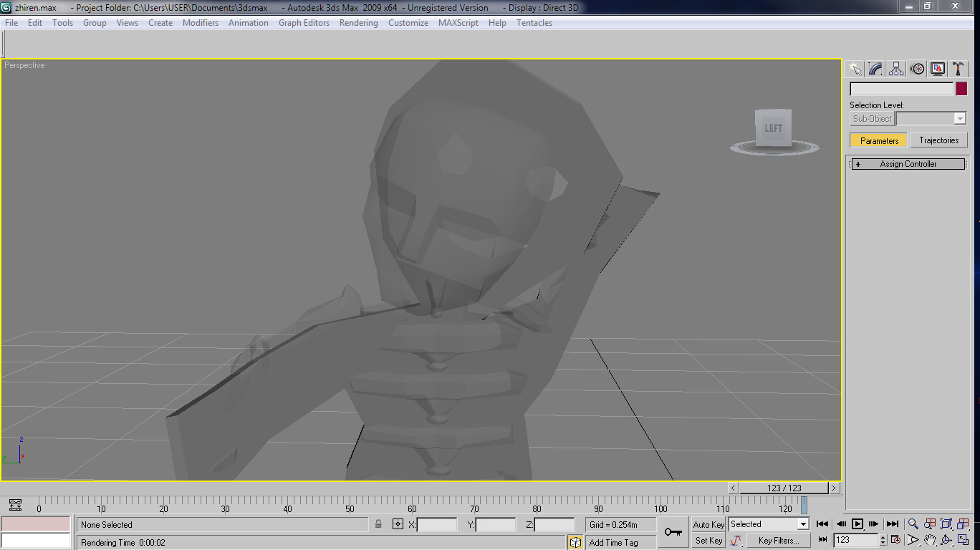Toggle the Adaptive Degradation cube icon
Screen dimensions: 980x550
[575, 542]
